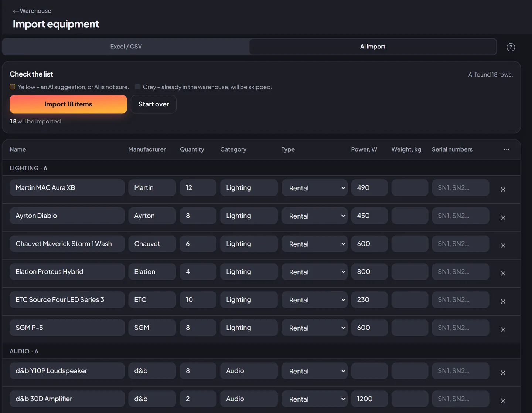Go back to Warehouse
532x413 pixels.
32,11
